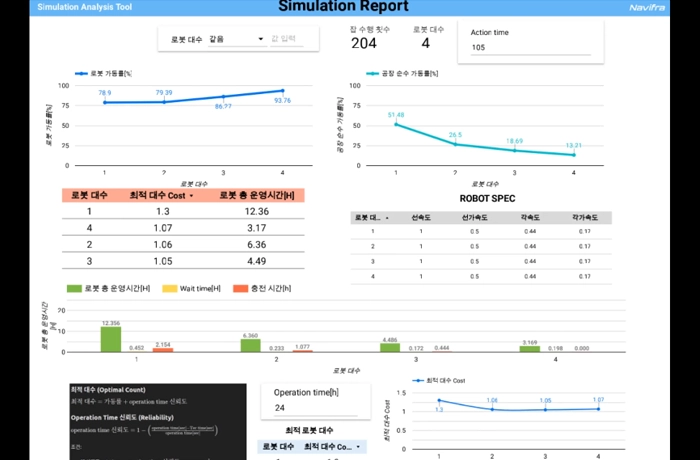Click the 4.49 cell in the cost table
Screen dimensions: 700x460
(x=257, y=261)
